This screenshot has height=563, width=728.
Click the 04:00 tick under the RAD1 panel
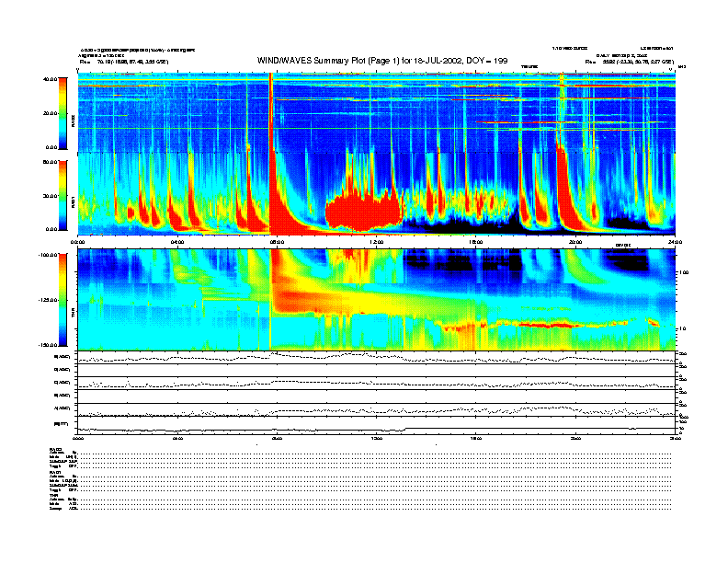(x=177, y=242)
